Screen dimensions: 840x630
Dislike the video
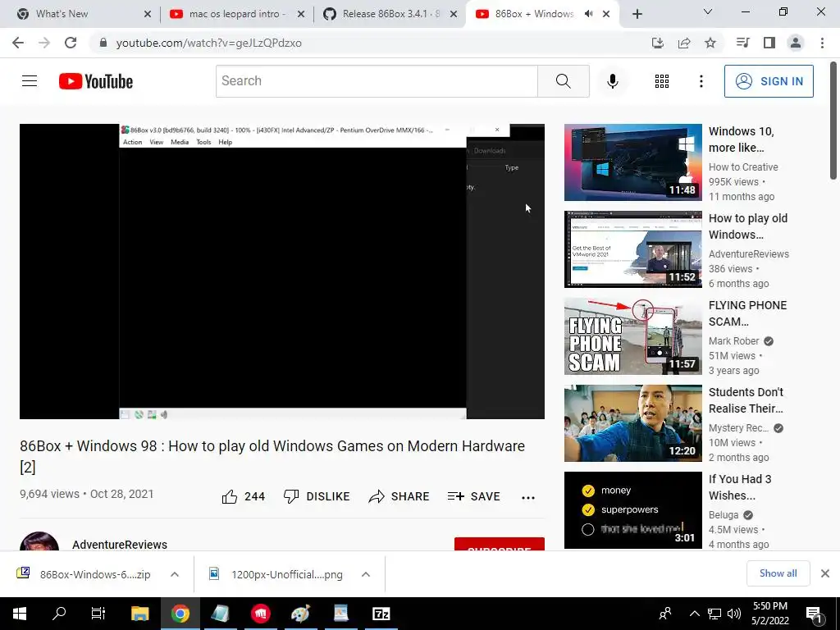tap(317, 496)
